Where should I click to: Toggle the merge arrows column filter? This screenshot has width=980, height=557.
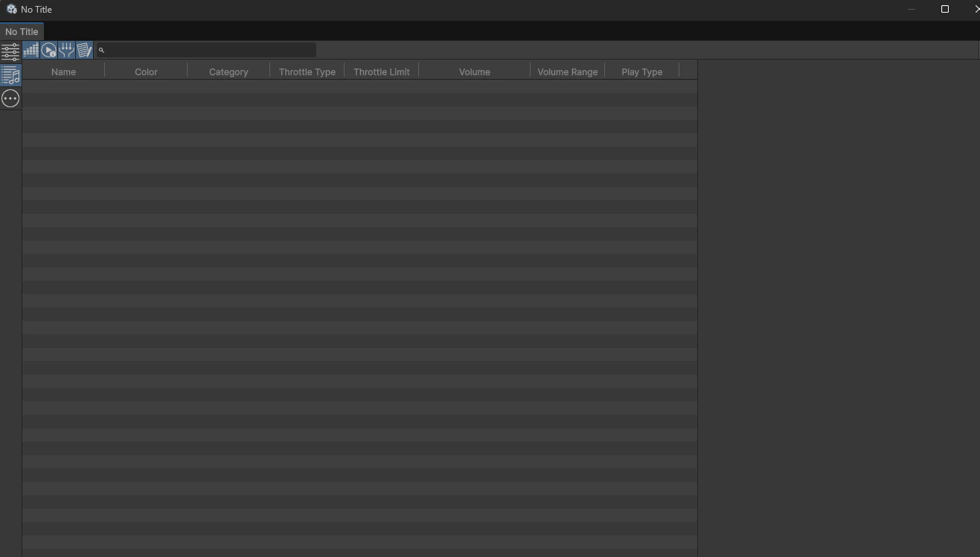(66, 50)
